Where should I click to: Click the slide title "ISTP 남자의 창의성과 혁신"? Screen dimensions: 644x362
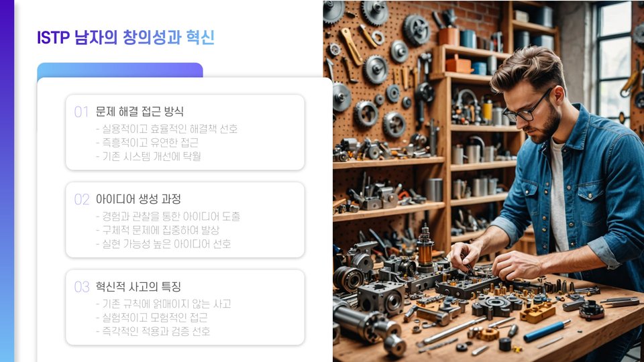click(125, 38)
